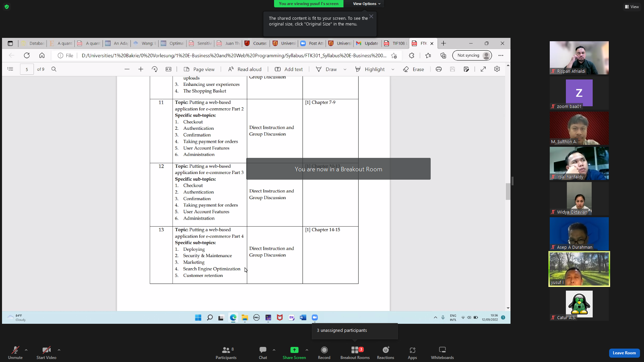Open the Chat panel

pos(263,352)
